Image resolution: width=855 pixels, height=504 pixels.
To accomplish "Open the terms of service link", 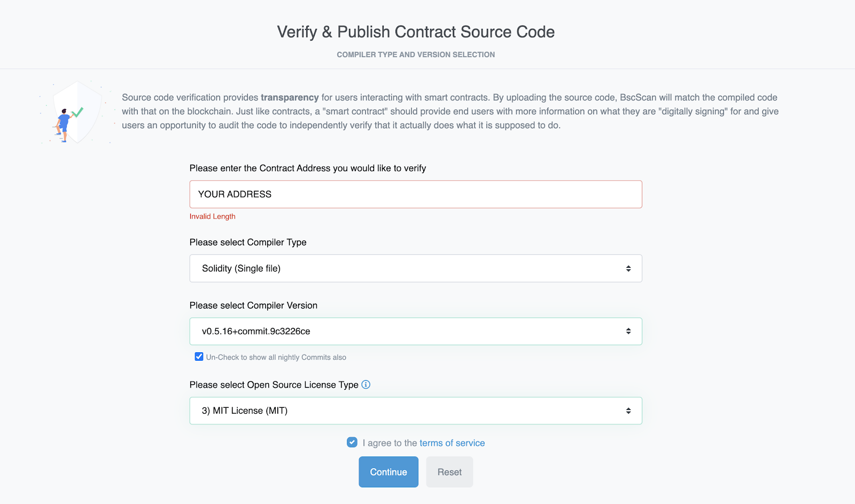I will [452, 443].
